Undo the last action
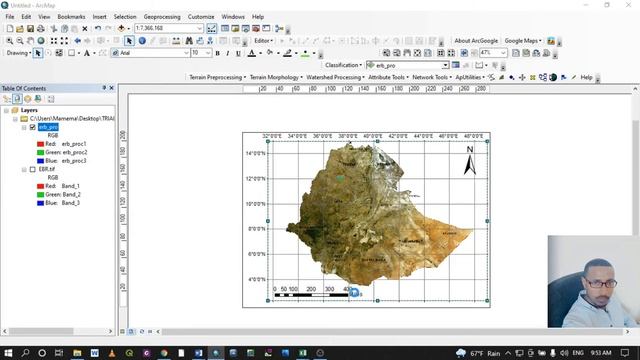Image resolution: width=640 pixels, height=360 pixels. [x=98, y=29]
